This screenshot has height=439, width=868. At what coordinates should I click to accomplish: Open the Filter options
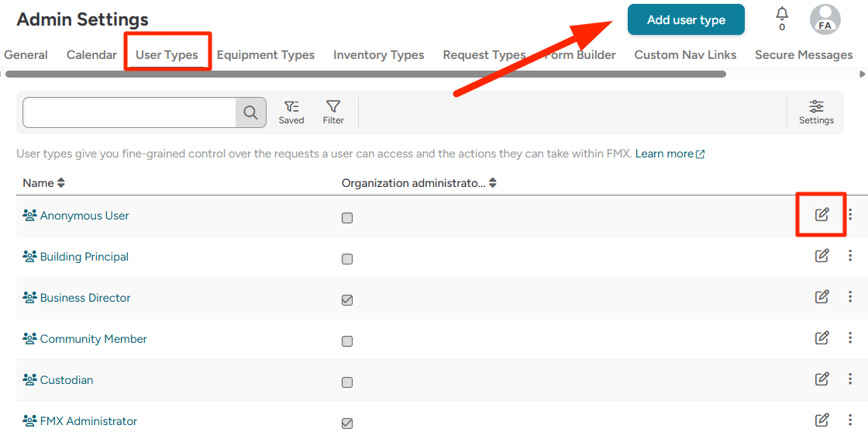pos(333,112)
